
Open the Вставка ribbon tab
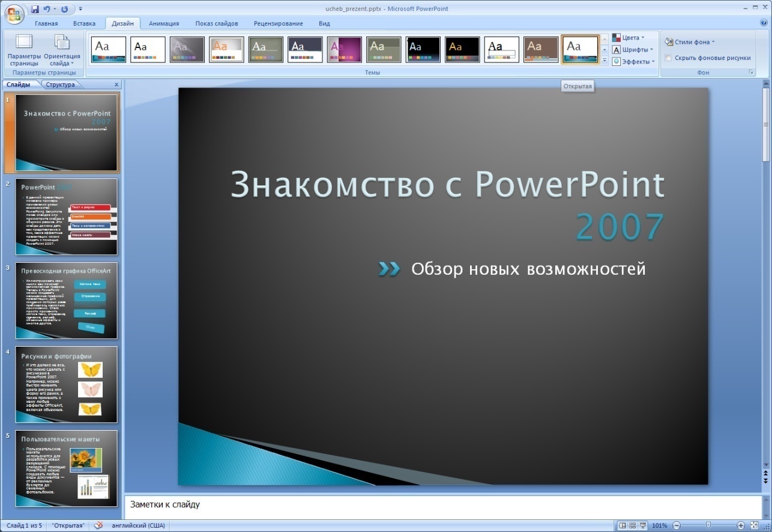click(x=84, y=23)
